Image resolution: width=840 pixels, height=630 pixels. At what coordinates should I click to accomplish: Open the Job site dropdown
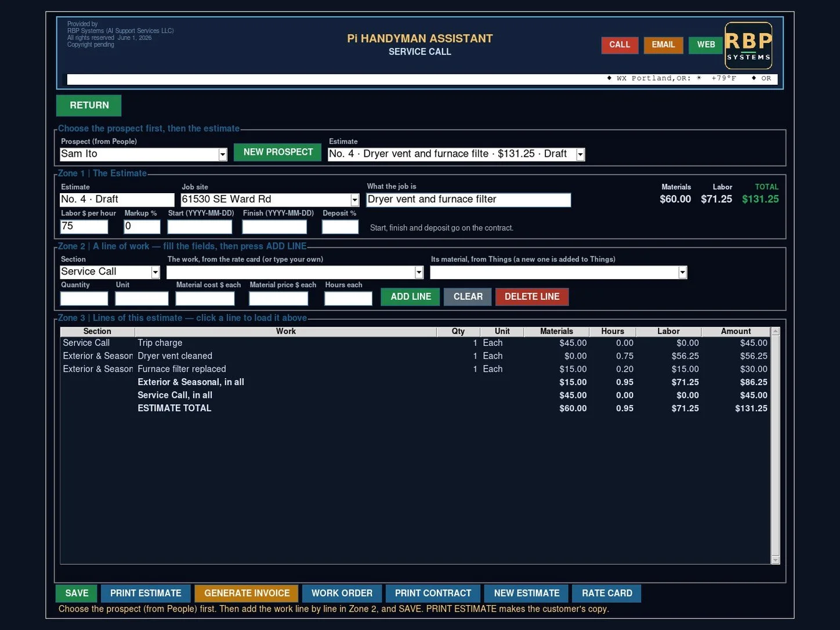354,200
